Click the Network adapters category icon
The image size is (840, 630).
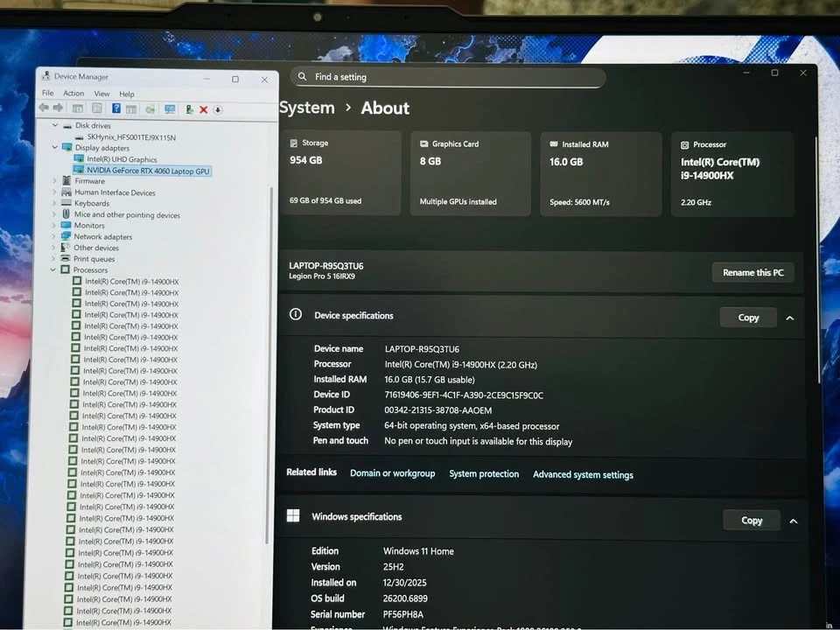point(66,236)
